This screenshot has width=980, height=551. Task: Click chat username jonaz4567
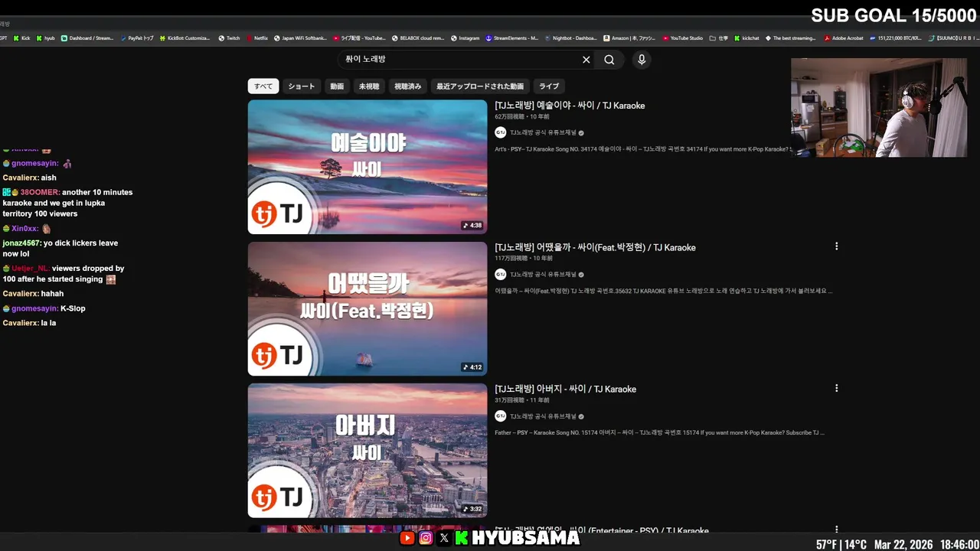pos(21,243)
